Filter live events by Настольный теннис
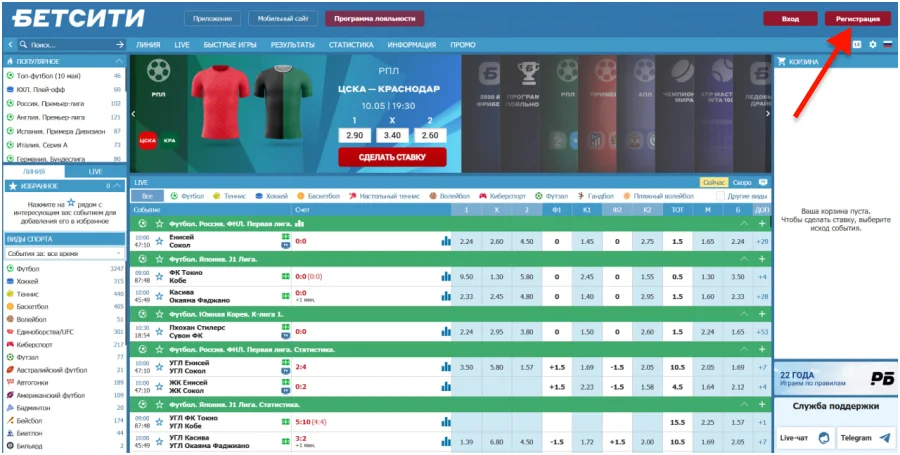Viewport: 900px width, 455px height. pyautogui.click(x=385, y=196)
